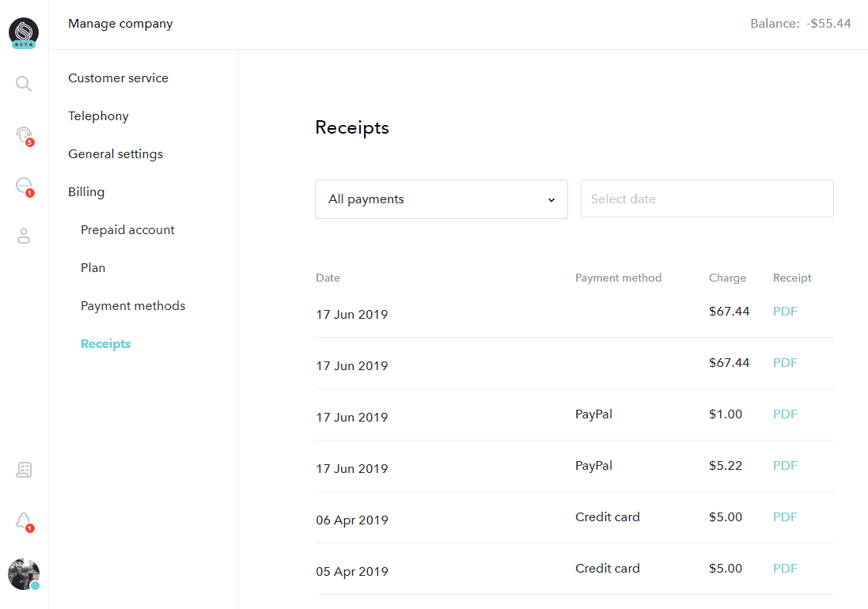Expand the All payments dropdown
This screenshot has height=609, width=868.
(442, 199)
